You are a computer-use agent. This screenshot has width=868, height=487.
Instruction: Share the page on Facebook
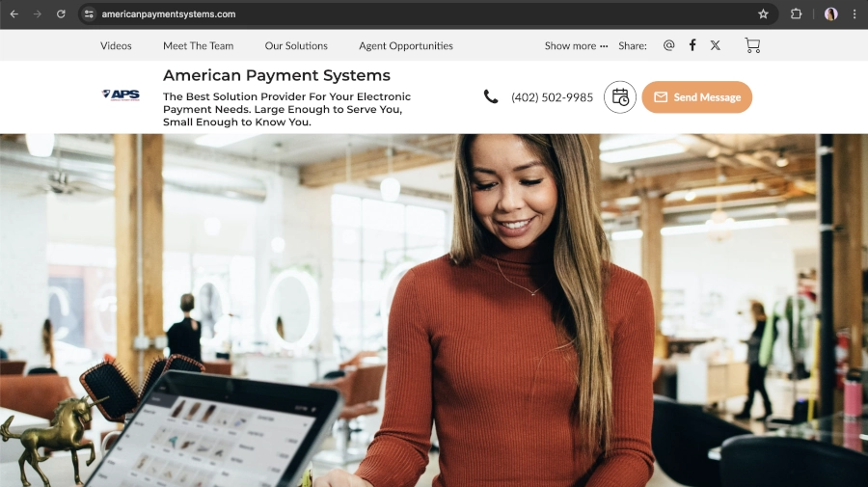(x=692, y=45)
